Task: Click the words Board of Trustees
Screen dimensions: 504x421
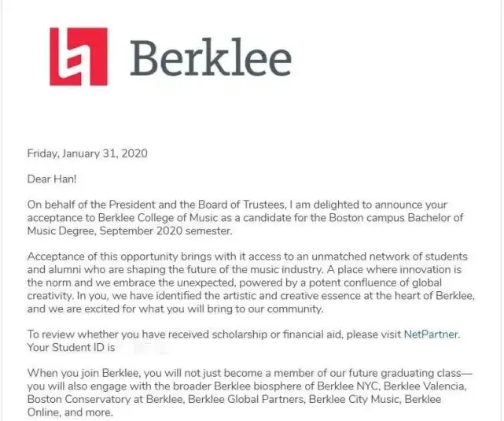Action: click(x=241, y=205)
